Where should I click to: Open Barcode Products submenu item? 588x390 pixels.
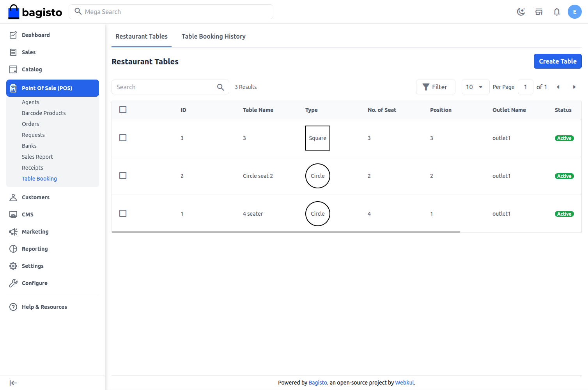[44, 113]
